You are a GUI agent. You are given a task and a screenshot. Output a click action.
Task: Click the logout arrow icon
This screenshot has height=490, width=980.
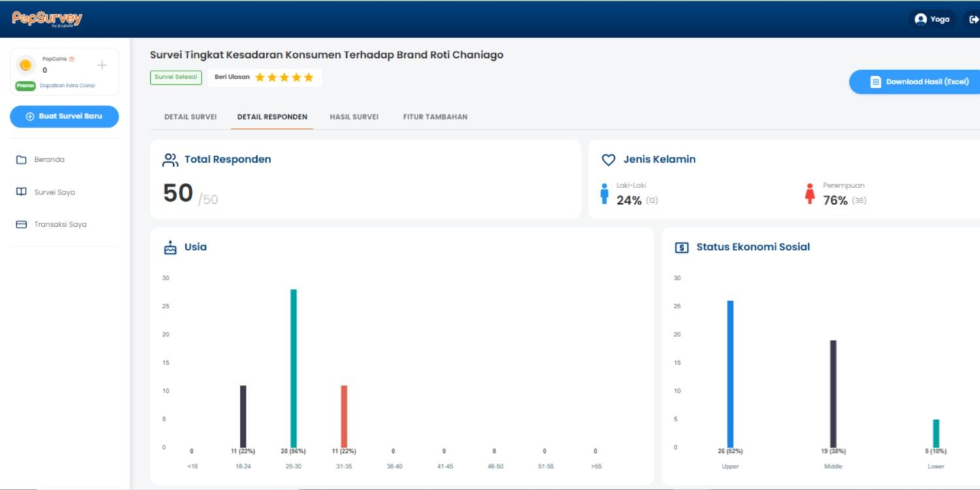pos(973,19)
